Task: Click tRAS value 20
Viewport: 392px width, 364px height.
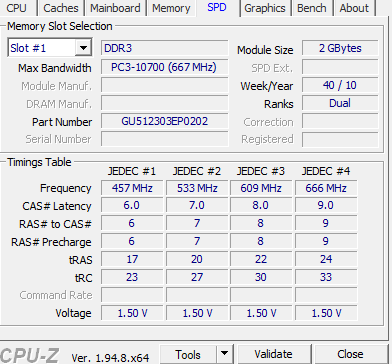Action: pos(197,259)
